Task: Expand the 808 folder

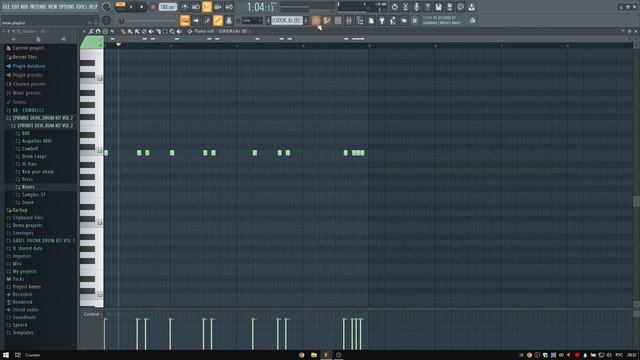Action: 26,133
